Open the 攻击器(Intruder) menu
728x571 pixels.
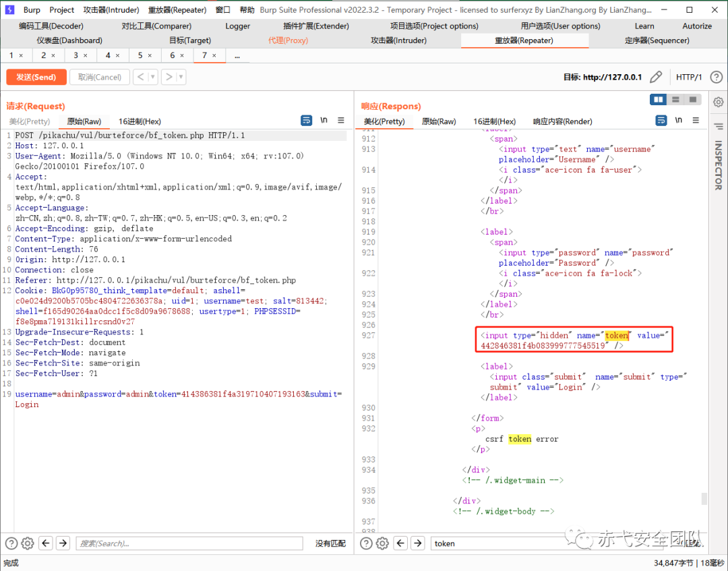click(111, 9)
